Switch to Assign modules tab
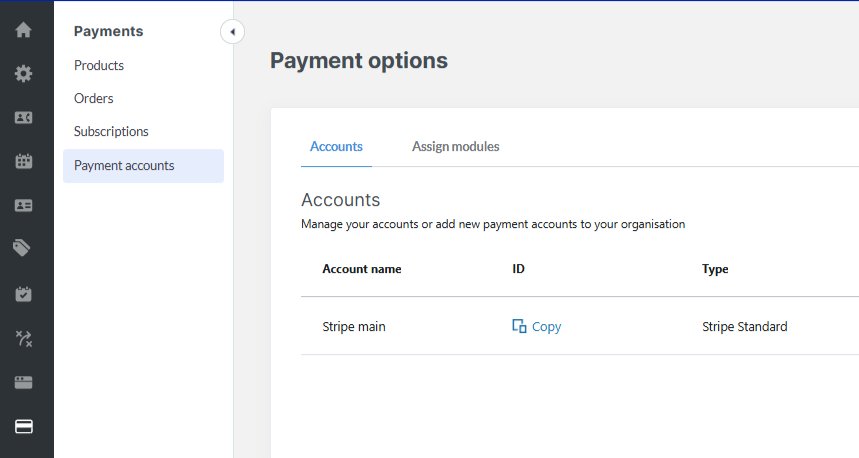 click(x=455, y=146)
